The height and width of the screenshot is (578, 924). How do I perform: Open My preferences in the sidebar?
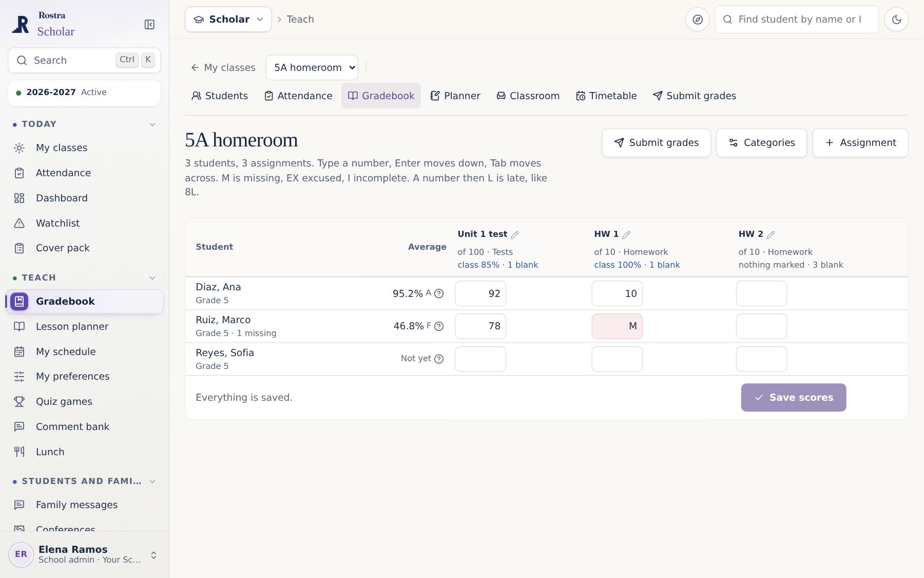84,377
